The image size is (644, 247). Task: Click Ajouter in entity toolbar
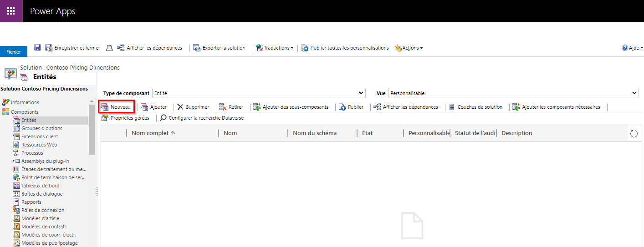click(x=153, y=107)
